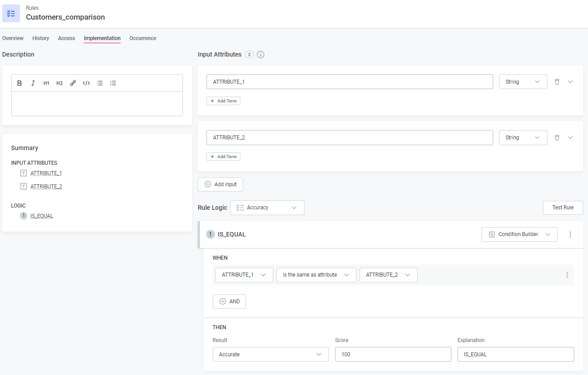This screenshot has height=375, width=588.
Task: Add a bulleted list in Description
Action: pos(100,83)
